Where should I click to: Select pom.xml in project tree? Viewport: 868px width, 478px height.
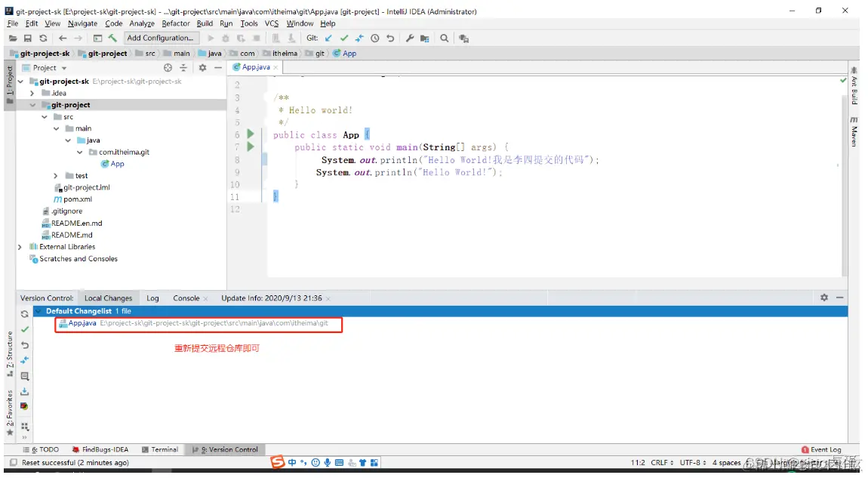[72, 199]
